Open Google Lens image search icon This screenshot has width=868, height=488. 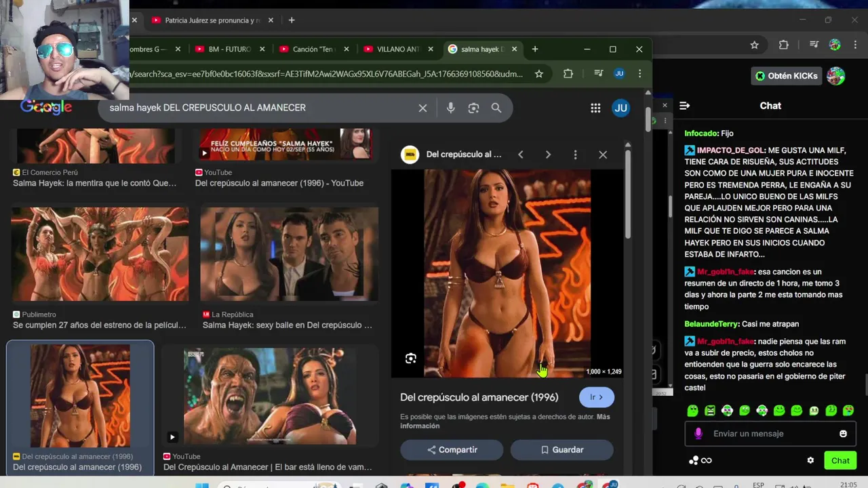coord(473,108)
